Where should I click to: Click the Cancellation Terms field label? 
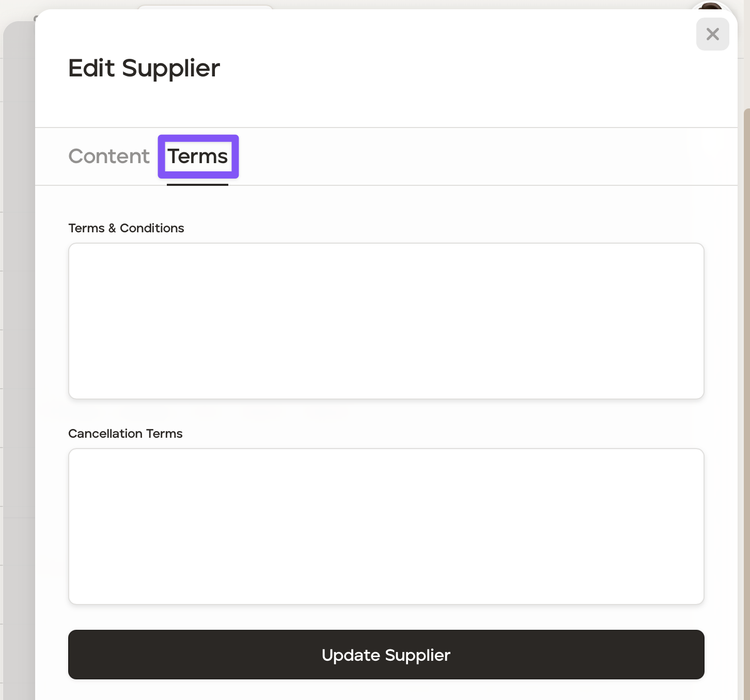pyautogui.click(x=126, y=434)
